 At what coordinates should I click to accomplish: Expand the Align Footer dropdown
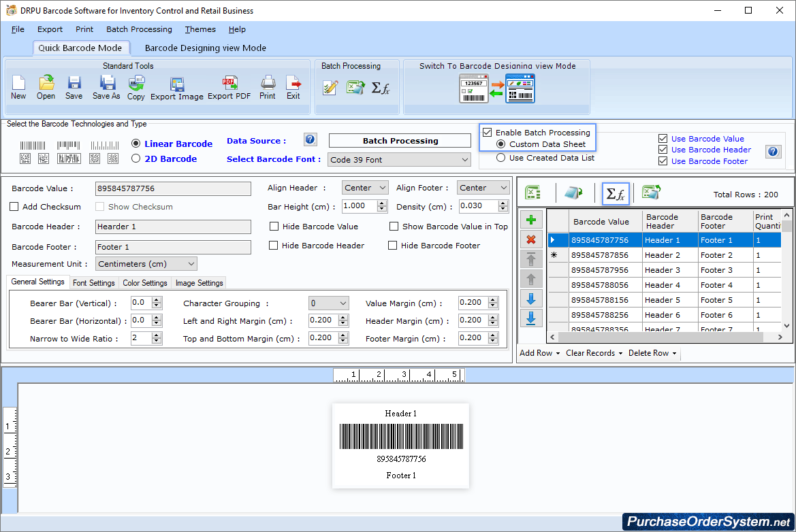pos(483,187)
